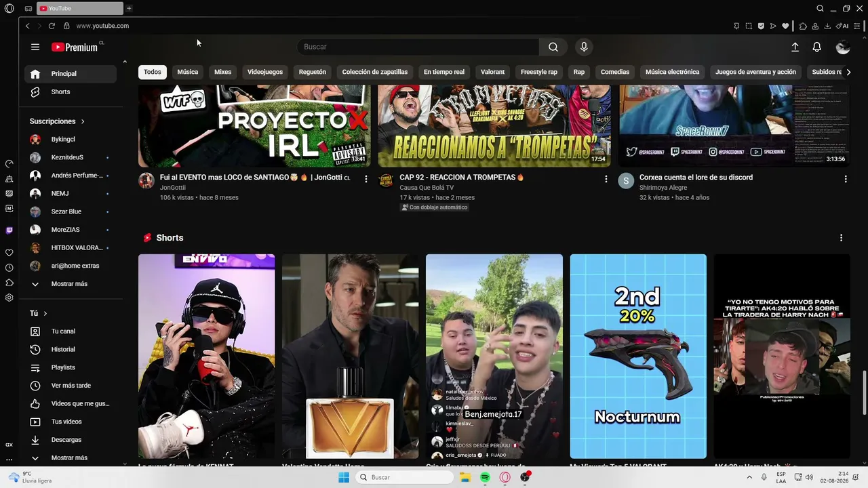Click the Windows taskbar Buscar search box
Viewport: 868px width, 488px height.
(405, 477)
